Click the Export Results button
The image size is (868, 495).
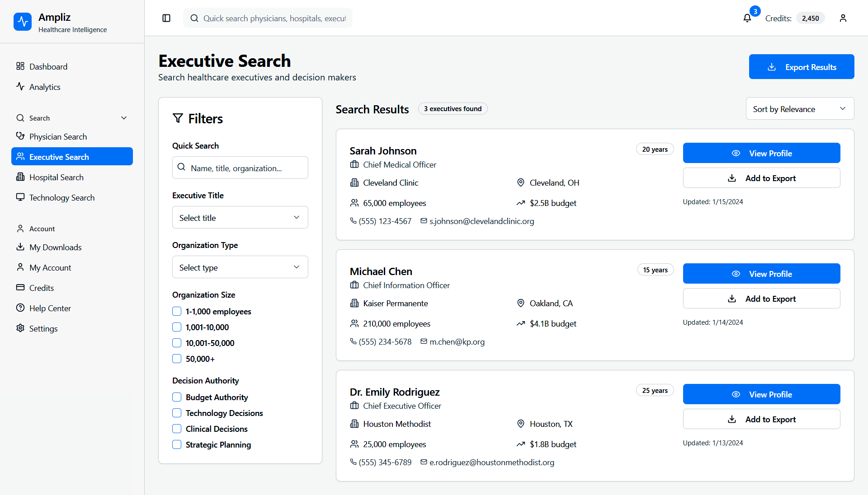801,67
